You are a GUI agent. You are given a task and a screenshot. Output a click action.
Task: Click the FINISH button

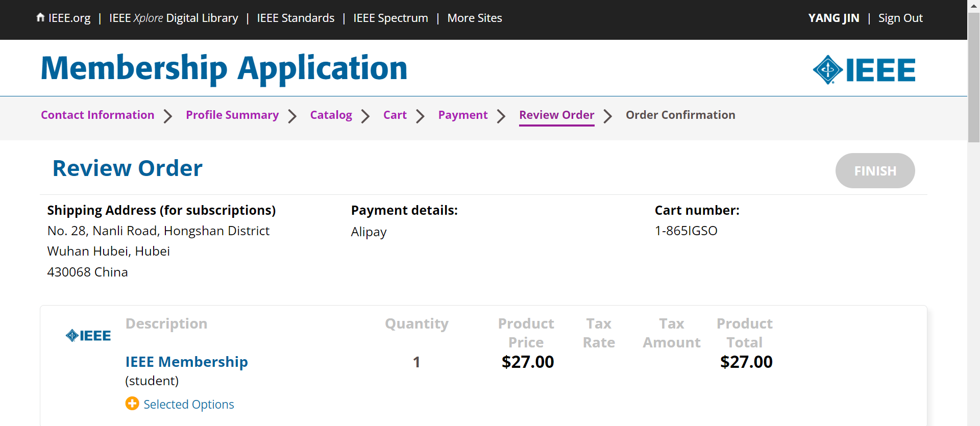875,170
